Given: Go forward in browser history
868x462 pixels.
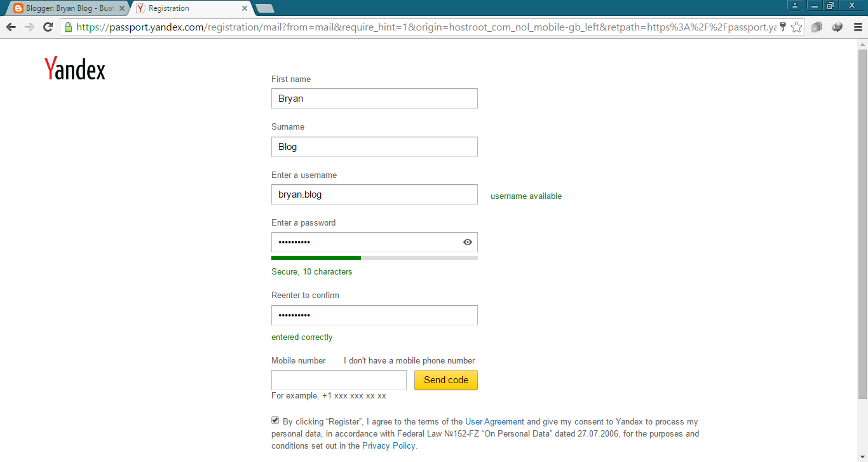Looking at the screenshot, I should click(x=29, y=27).
